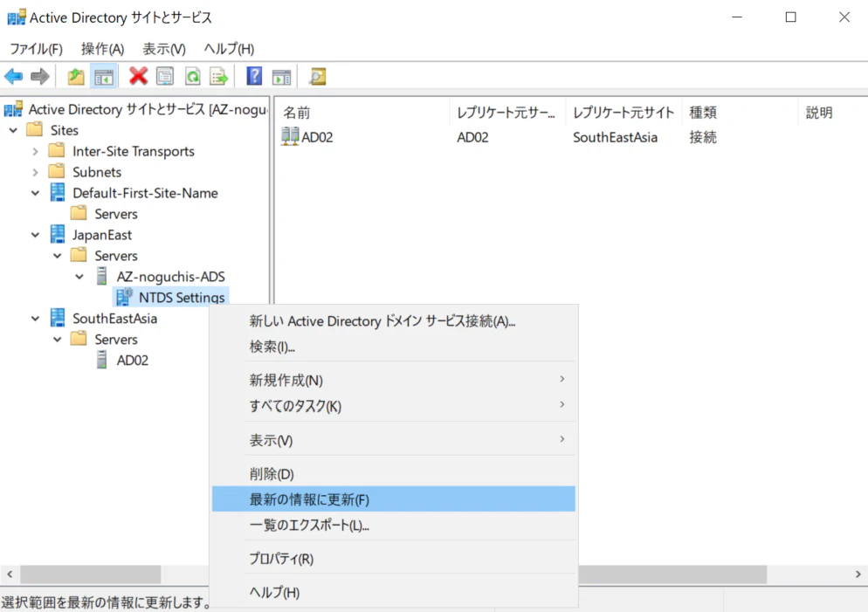
Task: Open the blue question mark Help icon
Action: pos(254,76)
